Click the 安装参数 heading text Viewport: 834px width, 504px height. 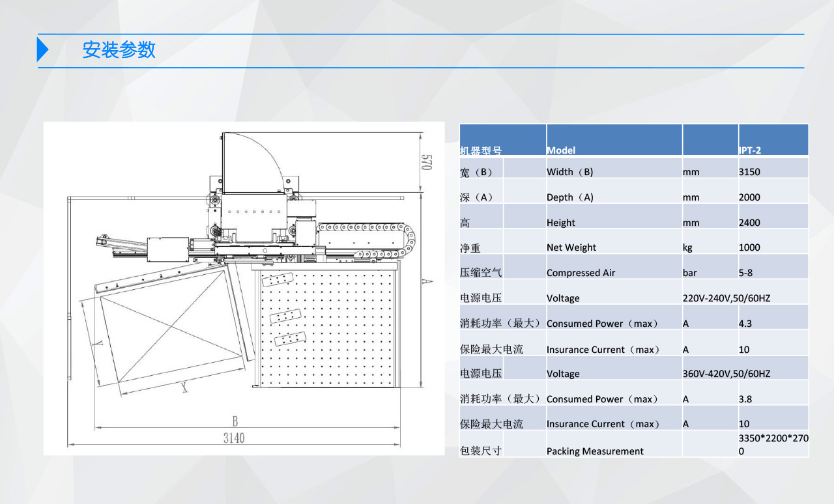119,50
